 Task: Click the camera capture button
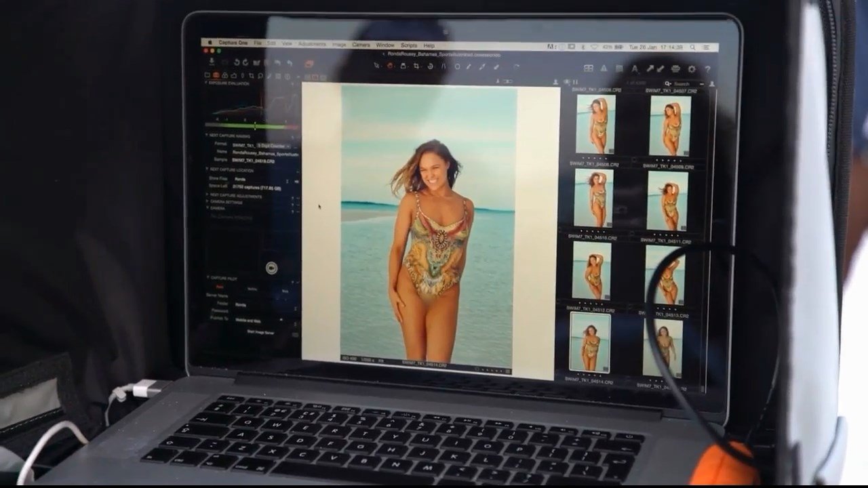tap(271, 268)
